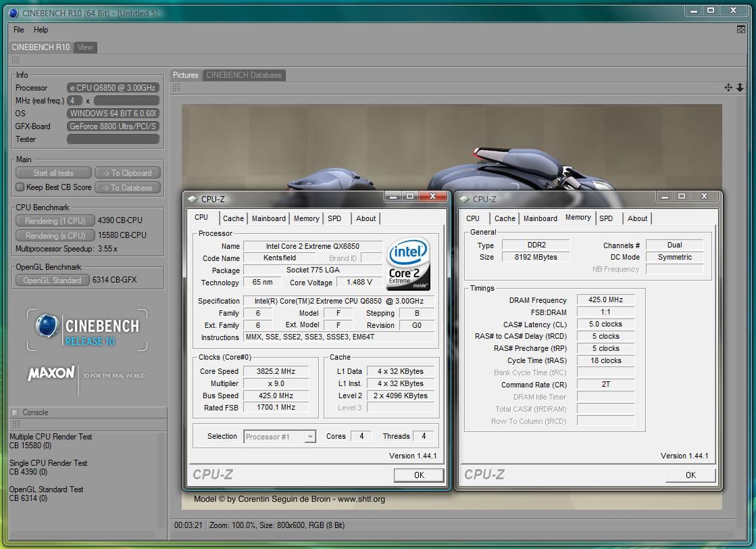Click the MAXON logo

click(51, 373)
